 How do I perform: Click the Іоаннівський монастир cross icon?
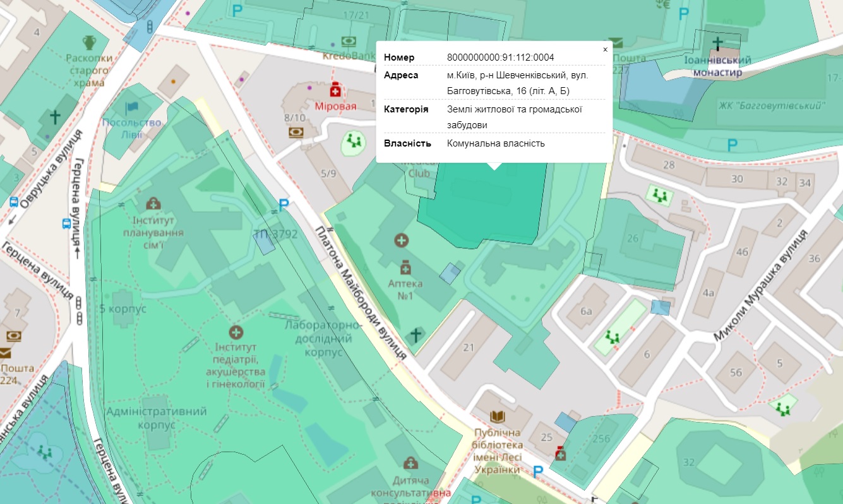(717, 44)
